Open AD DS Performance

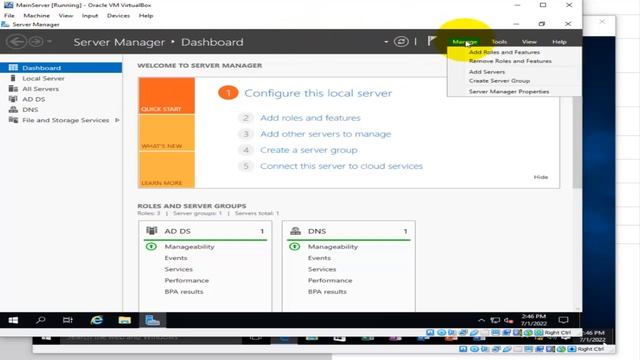[x=187, y=280]
